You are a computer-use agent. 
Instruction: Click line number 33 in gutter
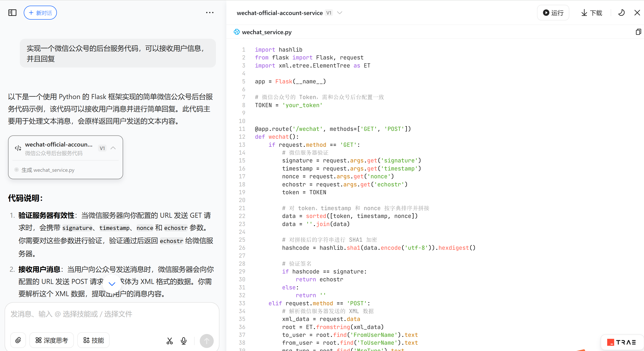(242, 303)
